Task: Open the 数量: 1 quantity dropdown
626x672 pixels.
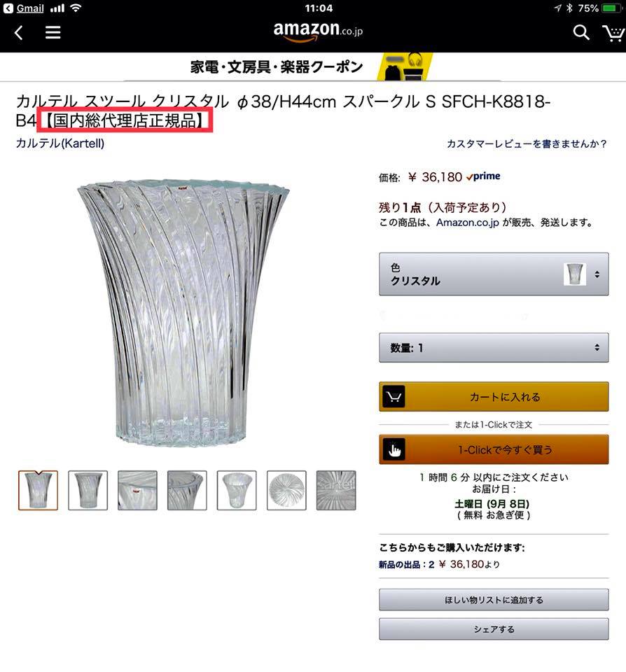Action: pyautogui.click(x=494, y=348)
